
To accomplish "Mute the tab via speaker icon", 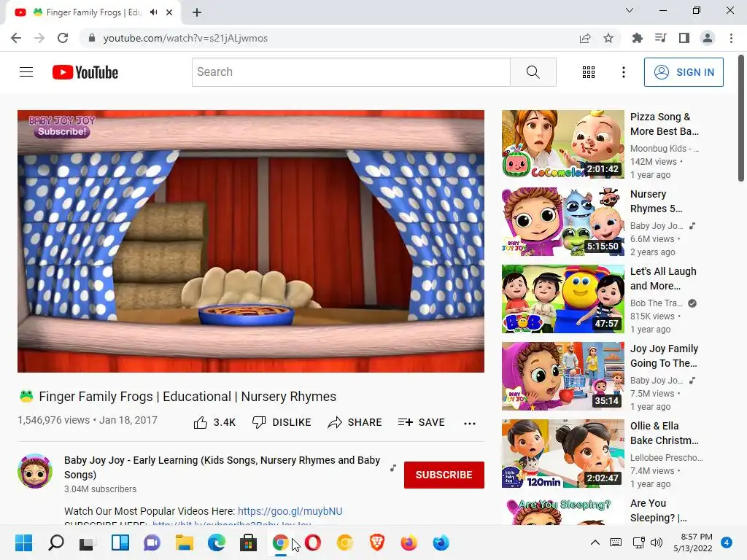I will [x=153, y=12].
